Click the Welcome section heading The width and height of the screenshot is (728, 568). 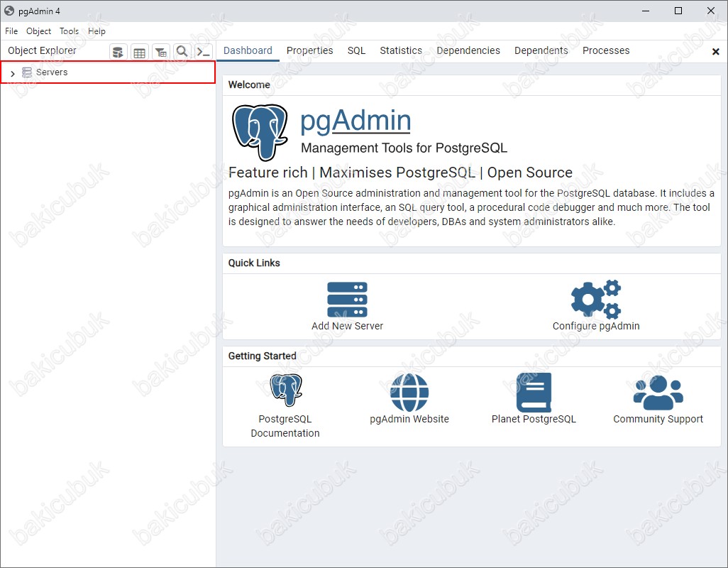249,85
